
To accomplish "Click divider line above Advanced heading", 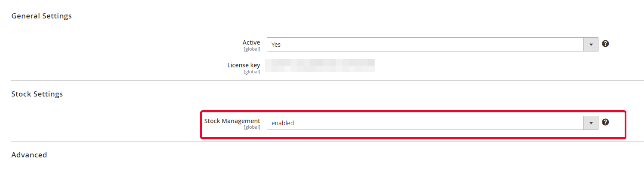I will point(327,141).
